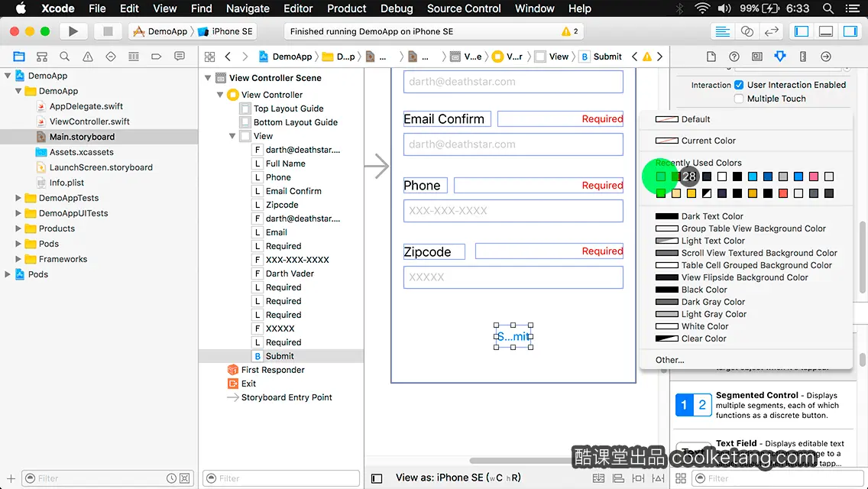This screenshot has width=868, height=489.
Task: Click the issue warning icon in jump bar
Action: click(647, 57)
